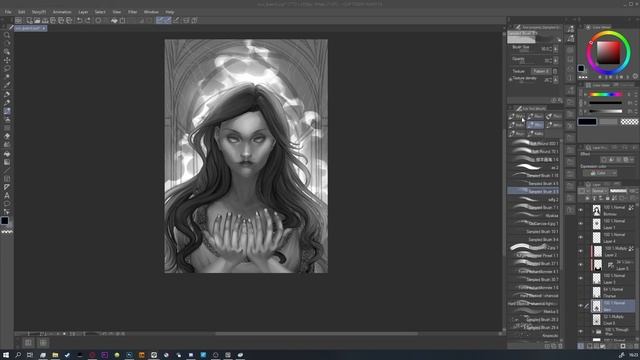Toggle Snap to Special Ruler in command bar

(x=168, y=20)
